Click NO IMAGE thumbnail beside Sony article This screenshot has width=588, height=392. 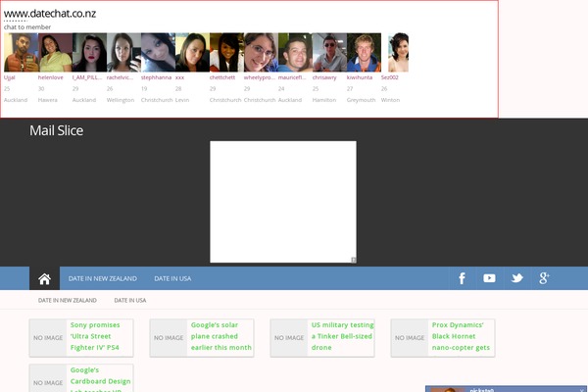48,337
